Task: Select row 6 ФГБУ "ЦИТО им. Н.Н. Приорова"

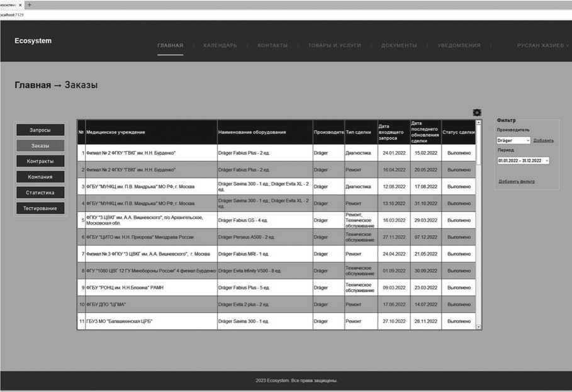Action: [151, 237]
